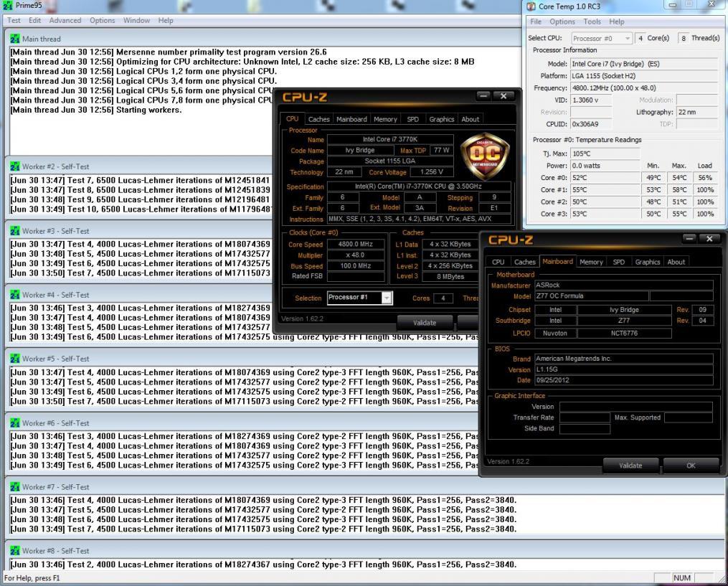Expand the Processor #1 selection dropdown in CPU-Z

[387, 298]
